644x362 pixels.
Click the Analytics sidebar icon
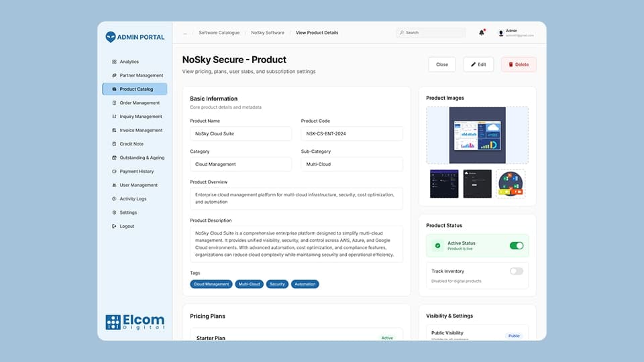[x=114, y=62]
